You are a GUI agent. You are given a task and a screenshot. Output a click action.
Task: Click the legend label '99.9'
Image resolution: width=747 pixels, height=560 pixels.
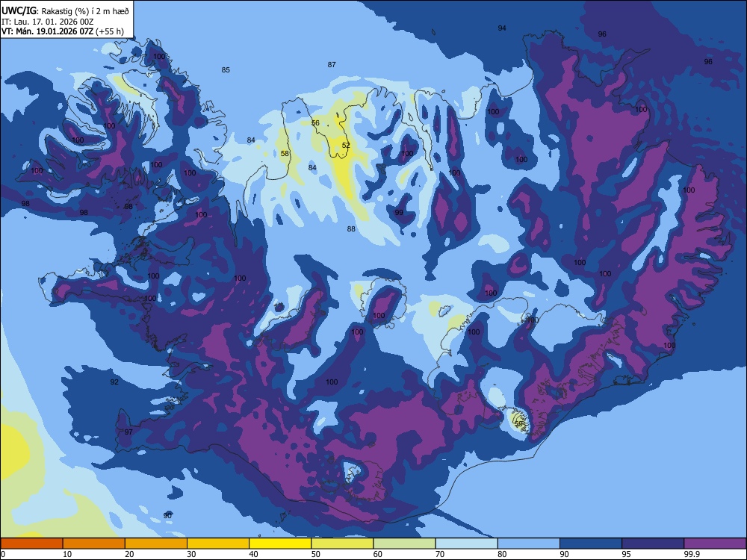[x=691, y=554]
